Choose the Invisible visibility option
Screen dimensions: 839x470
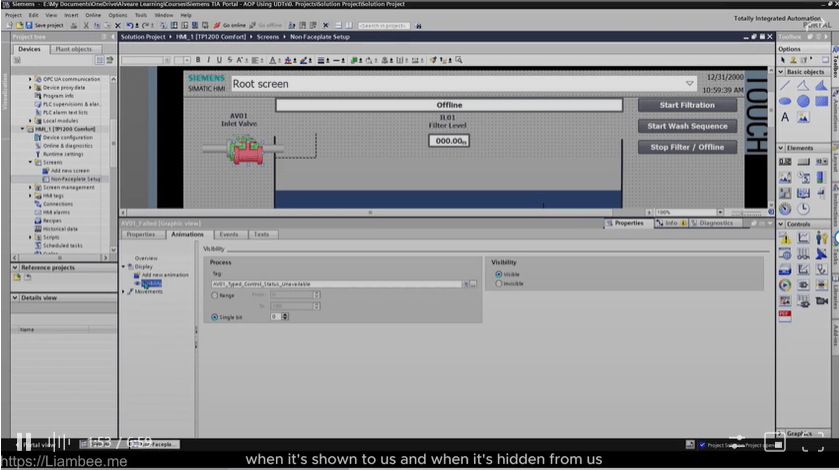pyautogui.click(x=499, y=284)
